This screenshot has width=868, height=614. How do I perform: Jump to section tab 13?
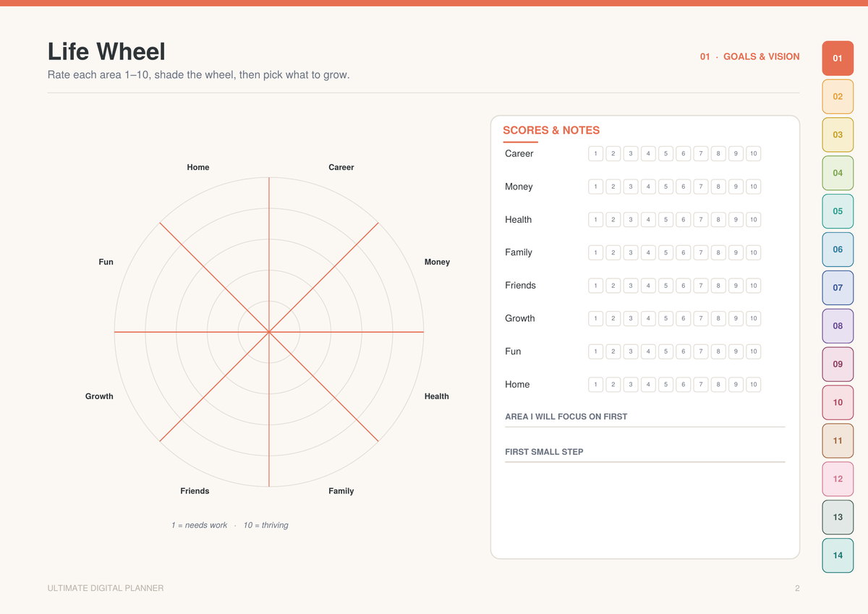click(x=838, y=517)
